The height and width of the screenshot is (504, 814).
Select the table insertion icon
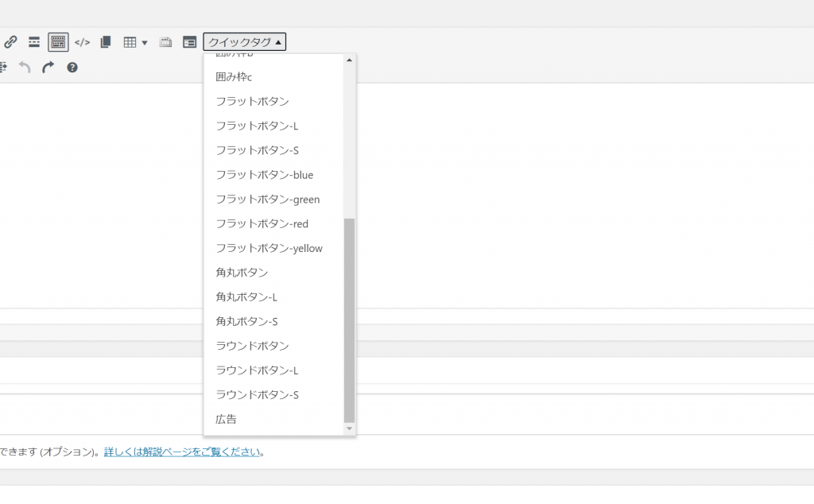[x=130, y=41]
